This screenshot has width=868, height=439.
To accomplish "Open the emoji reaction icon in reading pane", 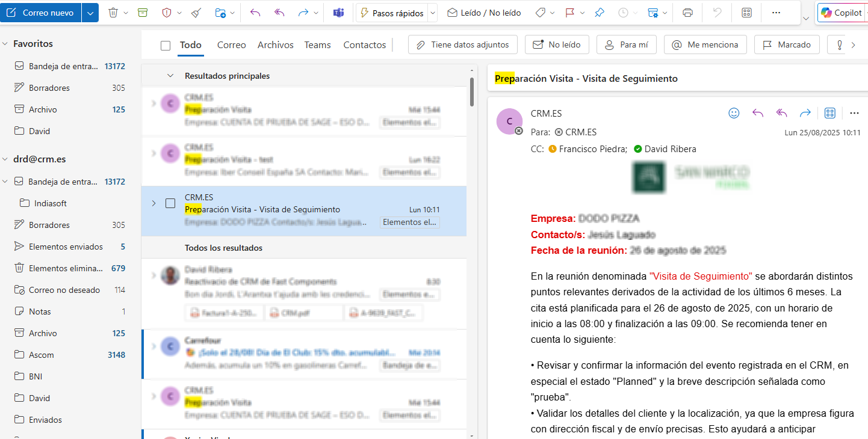I will point(734,113).
